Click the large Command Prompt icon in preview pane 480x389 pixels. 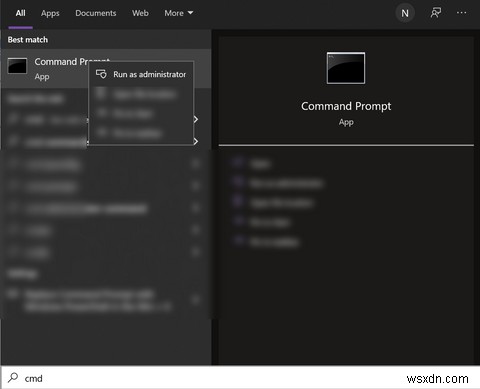346,68
